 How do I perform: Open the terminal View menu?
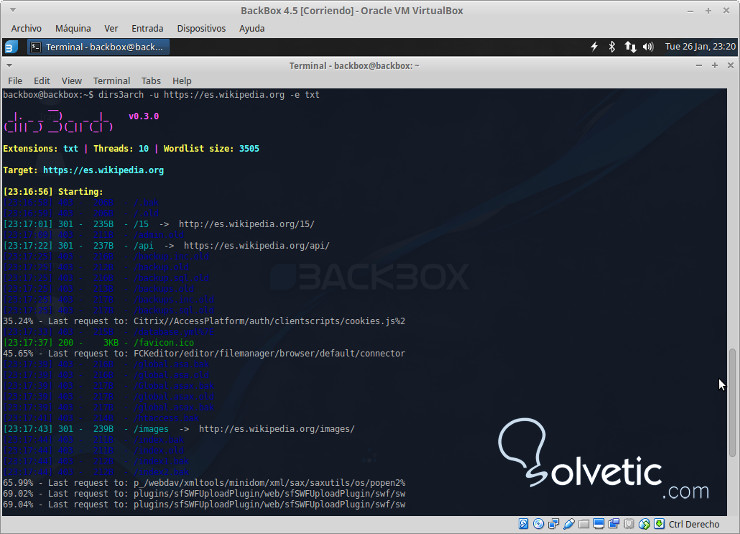tap(71, 81)
